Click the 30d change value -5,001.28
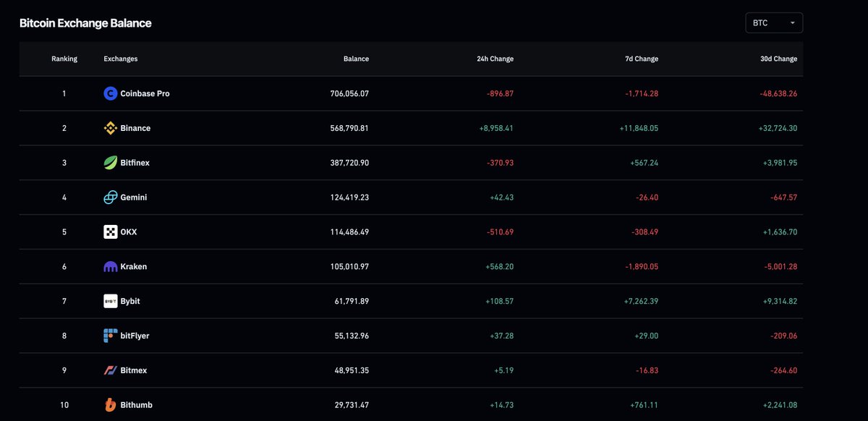868x421 pixels. (x=780, y=267)
